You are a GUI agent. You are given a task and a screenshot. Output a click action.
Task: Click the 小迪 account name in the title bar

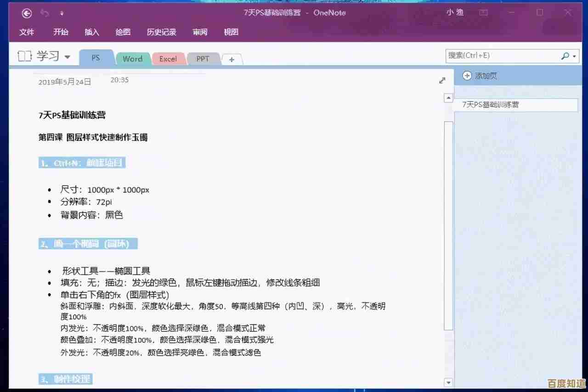click(455, 13)
